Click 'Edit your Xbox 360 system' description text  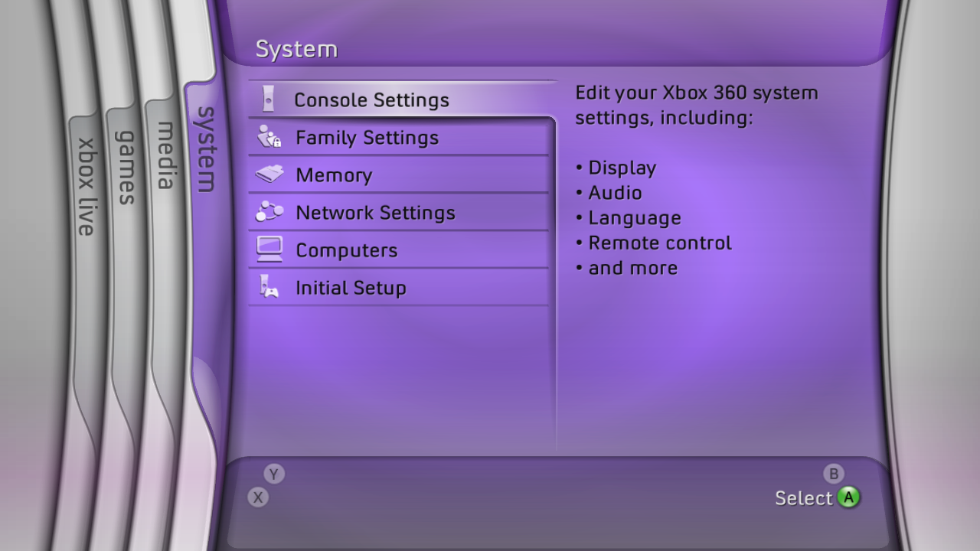coord(697,93)
